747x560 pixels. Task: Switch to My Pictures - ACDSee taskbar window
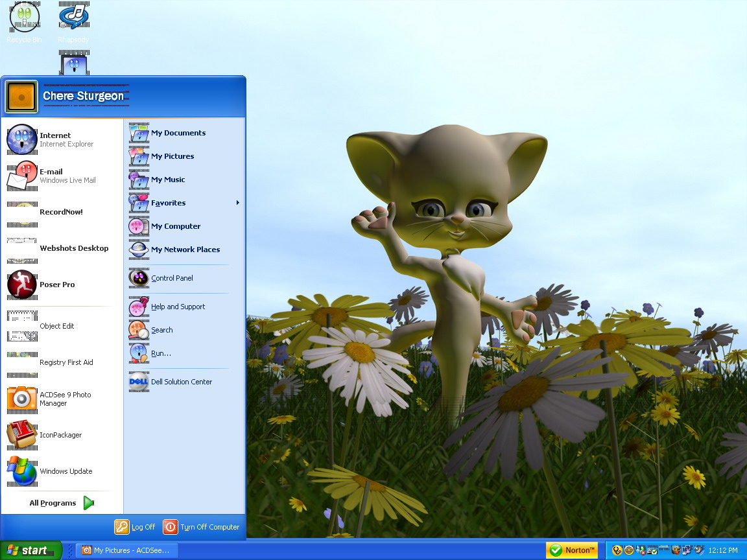coord(126,550)
